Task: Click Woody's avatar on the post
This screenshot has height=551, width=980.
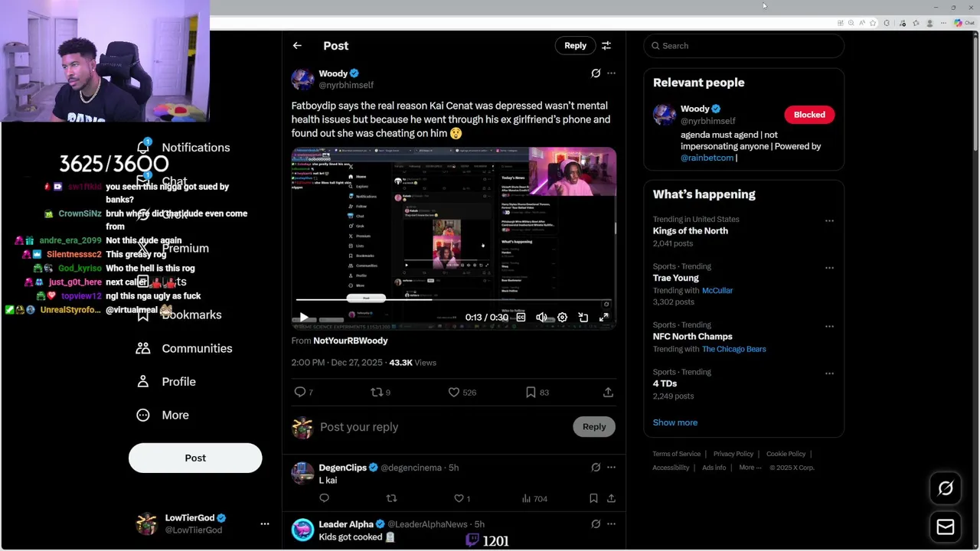Action: pyautogui.click(x=302, y=80)
